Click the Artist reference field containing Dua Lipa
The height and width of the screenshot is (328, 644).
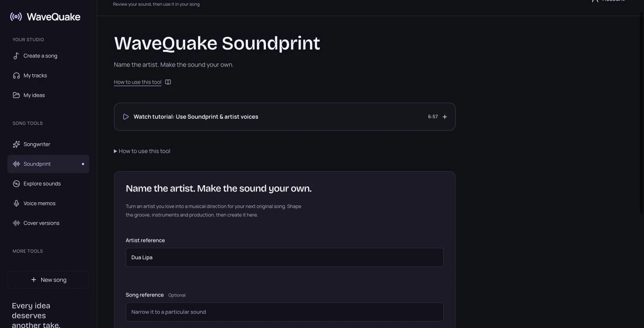coord(285,257)
